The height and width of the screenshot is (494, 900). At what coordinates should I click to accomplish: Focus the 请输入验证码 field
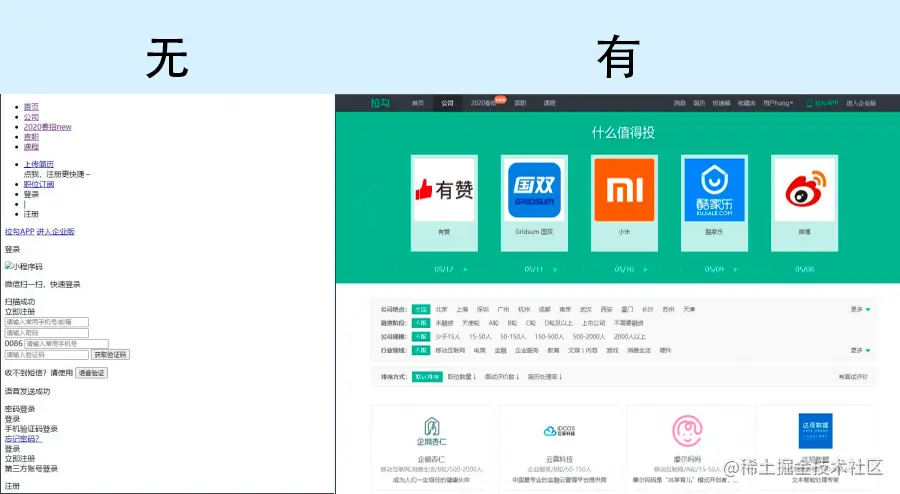(x=46, y=355)
